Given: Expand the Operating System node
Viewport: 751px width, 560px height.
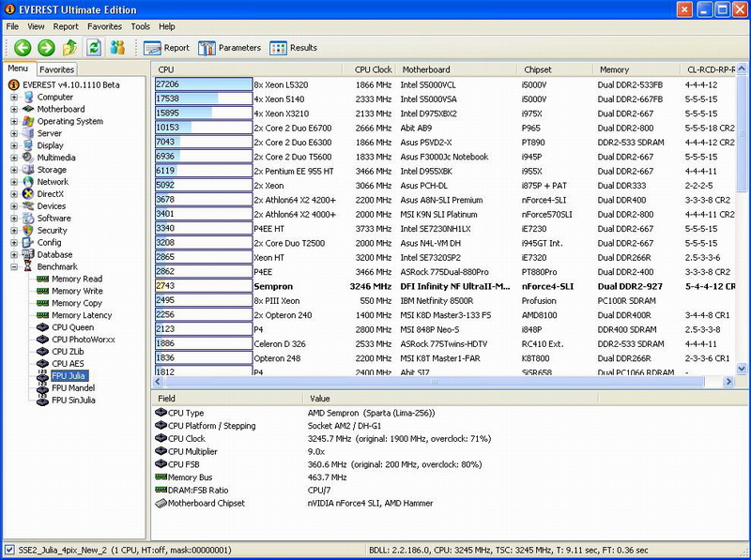Looking at the screenshot, I should pyautogui.click(x=14, y=121).
